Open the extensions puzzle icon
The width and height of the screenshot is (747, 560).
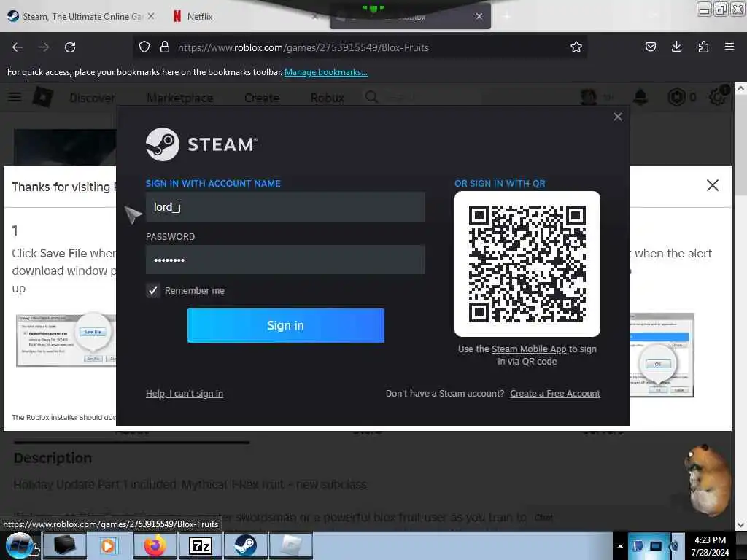(x=703, y=47)
